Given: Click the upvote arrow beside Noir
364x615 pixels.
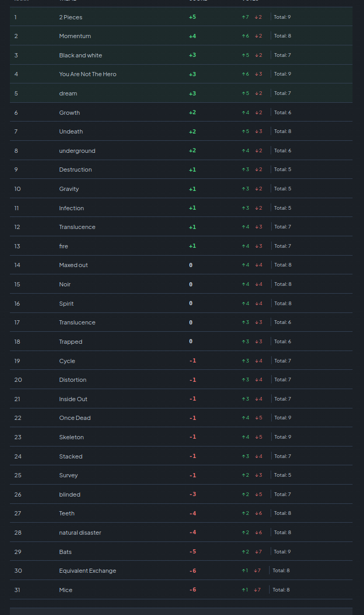Looking at the screenshot, I should point(244,284).
